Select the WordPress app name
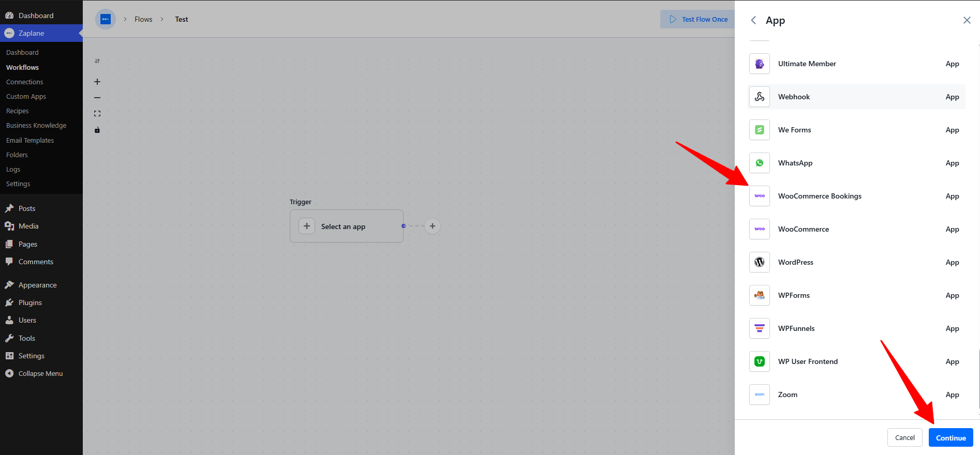The width and height of the screenshot is (980, 455). pyautogui.click(x=796, y=262)
